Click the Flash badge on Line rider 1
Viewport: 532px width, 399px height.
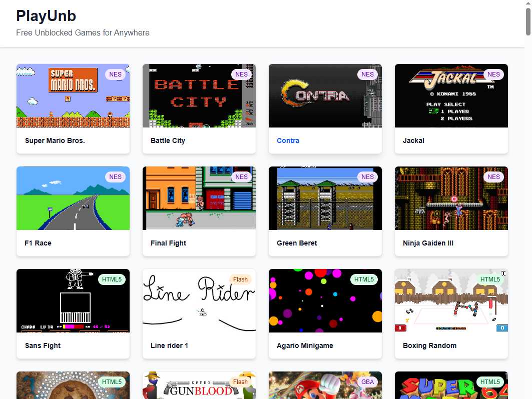[x=240, y=279]
